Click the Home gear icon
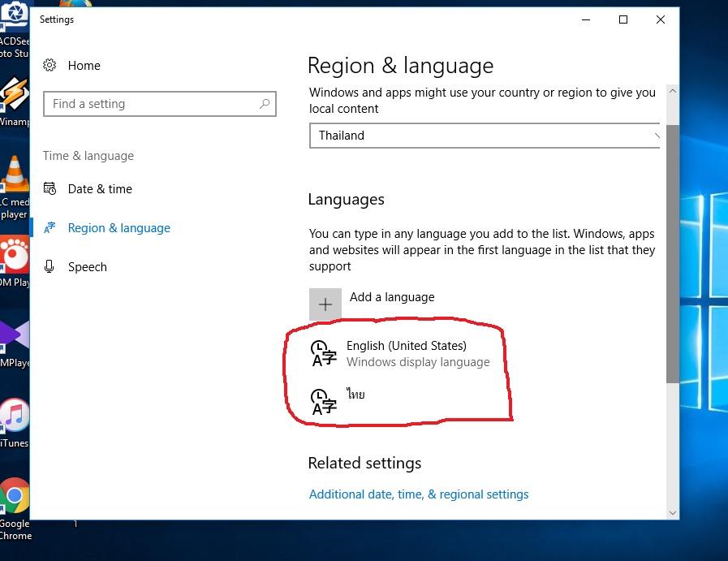 coord(50,65)
